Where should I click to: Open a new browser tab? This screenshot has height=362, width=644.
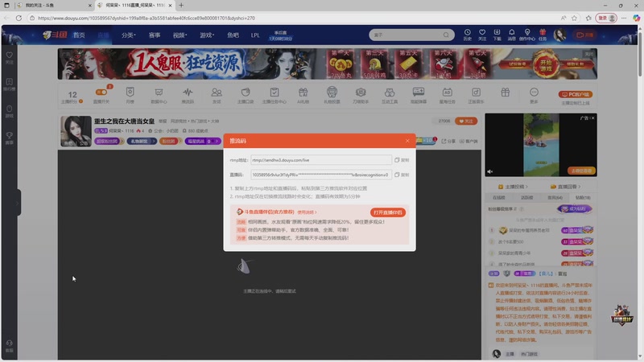[181, 6]
